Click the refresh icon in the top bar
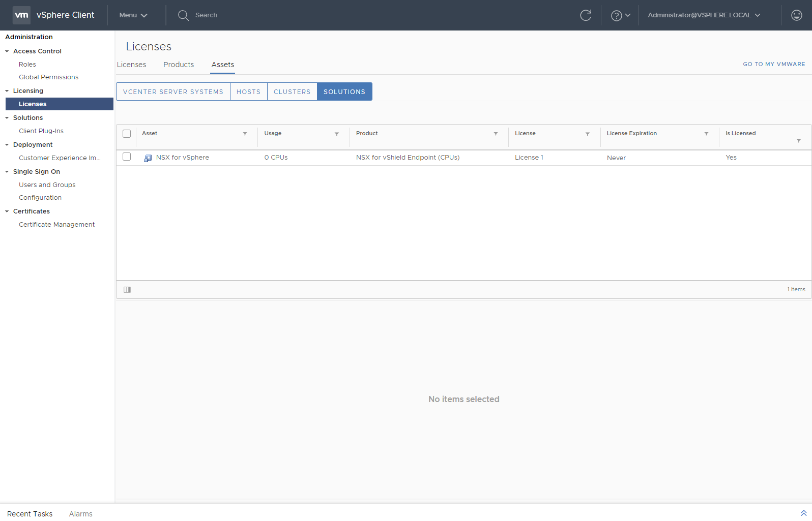Image resolution: width=812 pixels, height=521 pixels. click(586, 15)
